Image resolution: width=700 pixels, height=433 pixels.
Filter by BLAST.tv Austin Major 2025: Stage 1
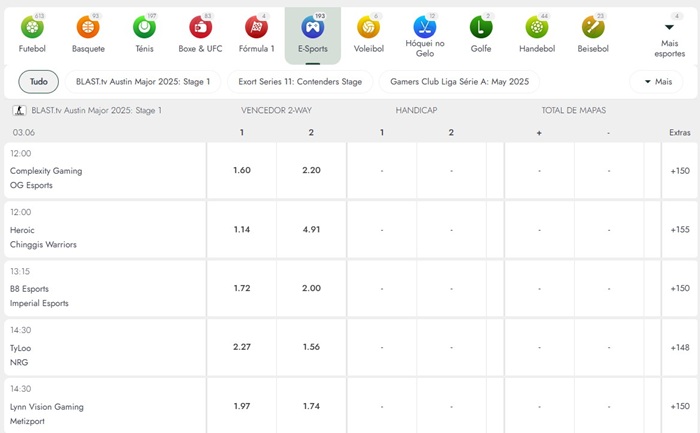tap(143, 82)
